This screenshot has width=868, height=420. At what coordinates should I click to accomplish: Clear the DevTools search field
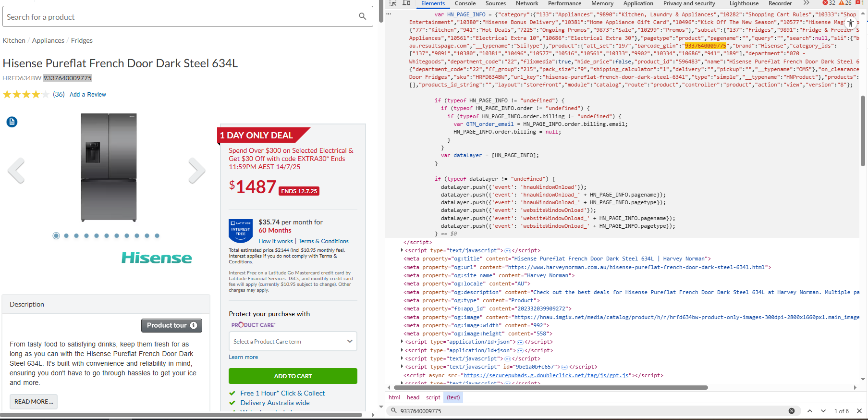[x=792, y=411]
